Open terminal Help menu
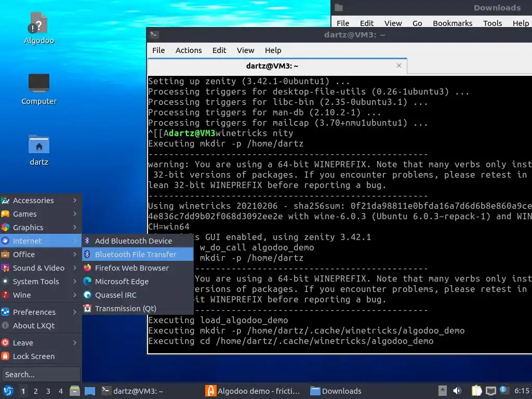 (273, 50)
